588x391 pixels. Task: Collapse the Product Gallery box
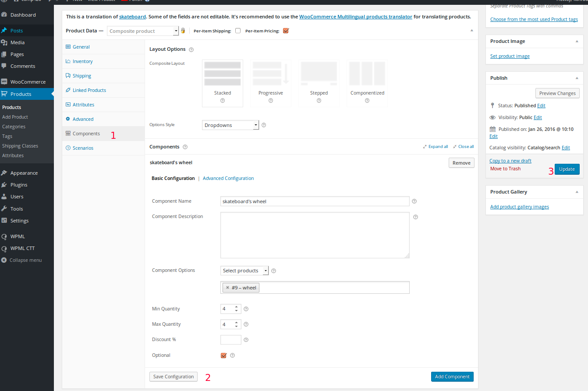tap(577, 192)
